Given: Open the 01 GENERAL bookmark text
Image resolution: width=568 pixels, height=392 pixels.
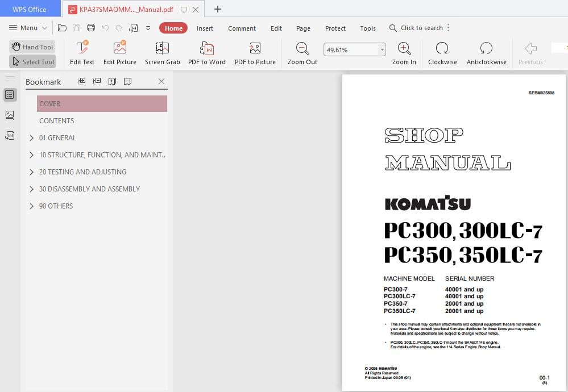Looking at the screenshot, I should tap(57, 138).
